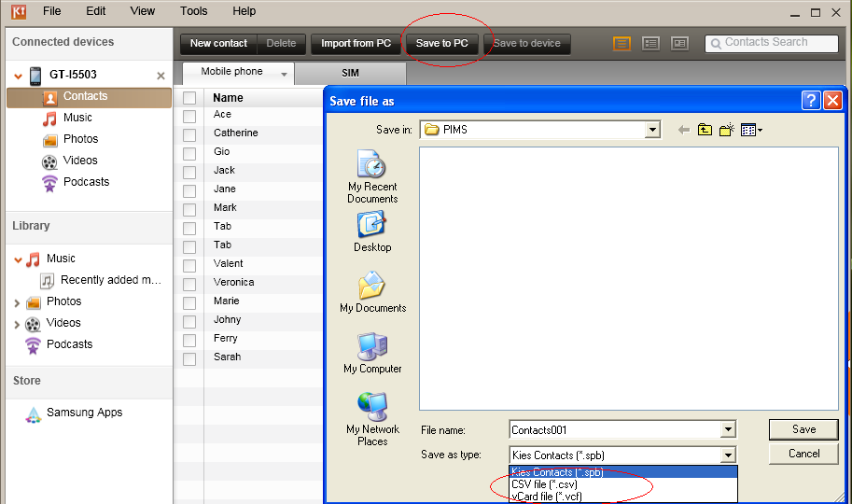Image resolution: width=852 pixels, height=504 pixels.
Task: Open the Save in folder dropdown
Action: (x=652, y=130)
